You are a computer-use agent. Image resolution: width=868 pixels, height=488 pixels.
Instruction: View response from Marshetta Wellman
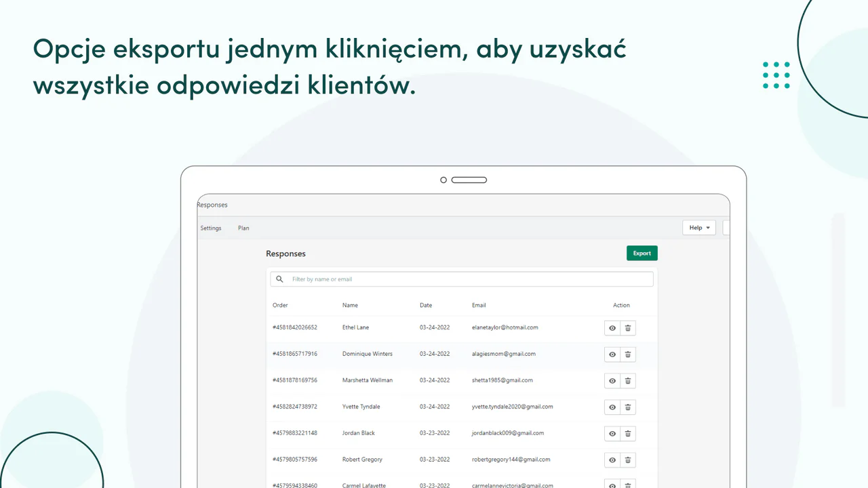[x=612, y=381]
